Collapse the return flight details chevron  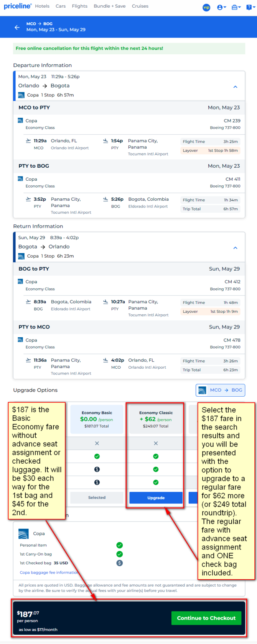coord(236,248)
